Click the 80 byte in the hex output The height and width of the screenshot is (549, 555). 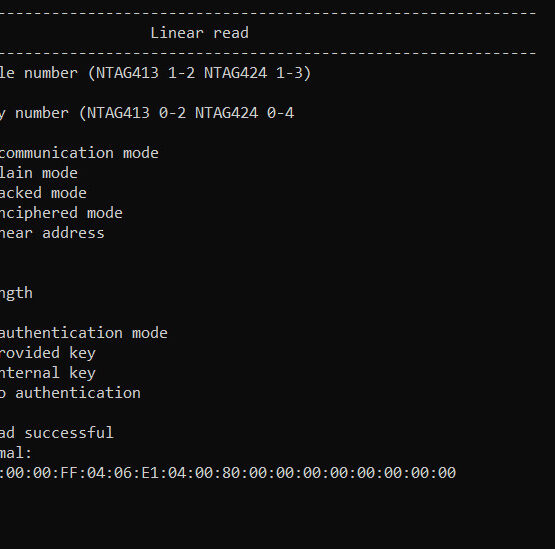pyautogui.click(x=231, y=473)
